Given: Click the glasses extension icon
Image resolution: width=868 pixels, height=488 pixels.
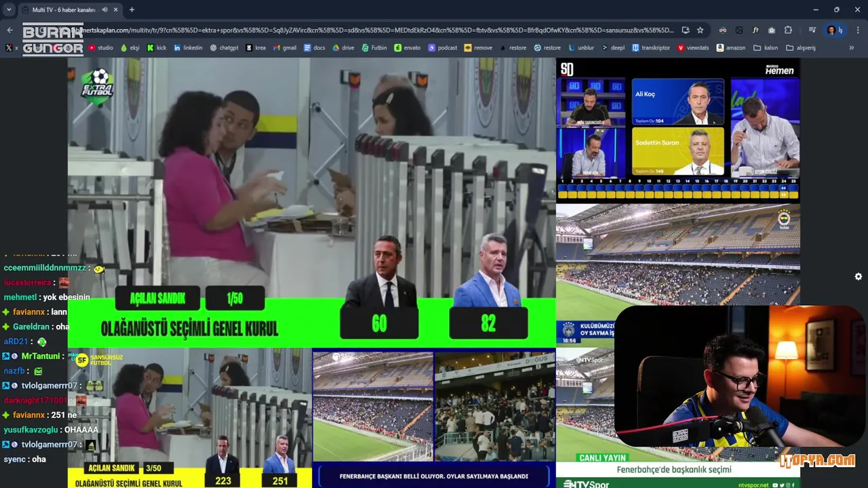Looking at the screenshot, I should [723, 30].
